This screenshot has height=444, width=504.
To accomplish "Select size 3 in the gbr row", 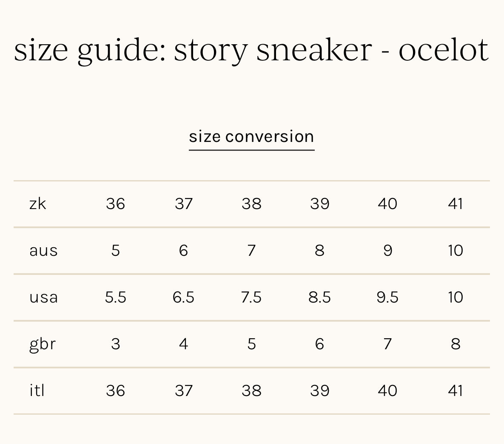I will pyautogui.click(x=115, y=344).
